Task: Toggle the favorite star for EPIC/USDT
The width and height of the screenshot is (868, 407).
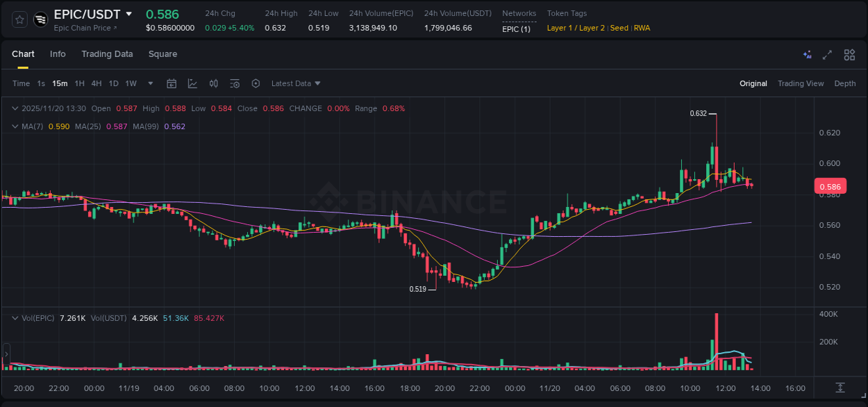Action: pos(18,19)
